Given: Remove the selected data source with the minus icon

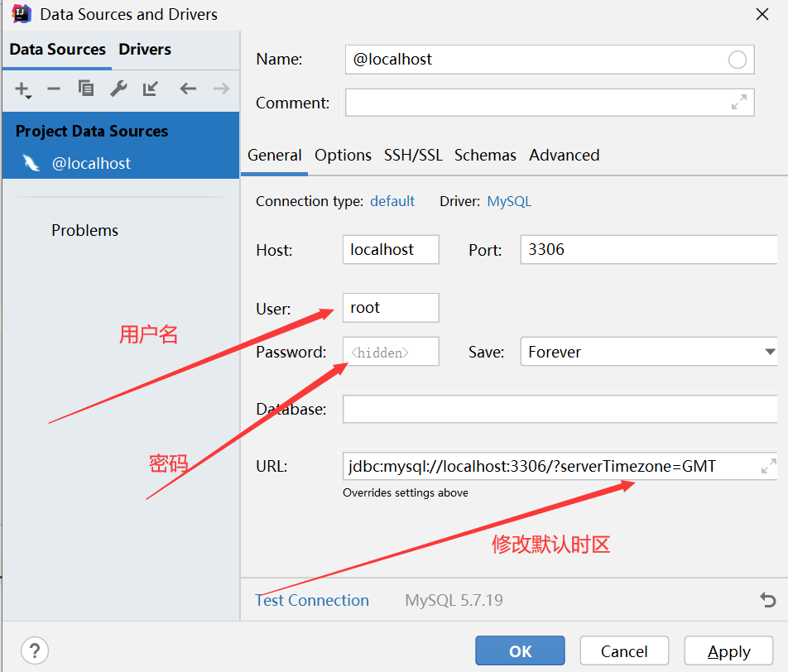Looking at the screenshot, I should [x=53, y=89].
